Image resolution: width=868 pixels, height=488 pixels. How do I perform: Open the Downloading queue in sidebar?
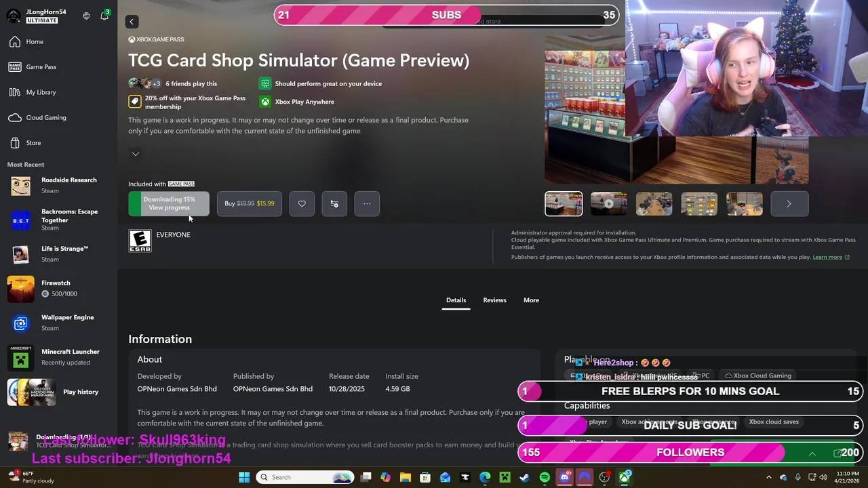tap(58, 441)
